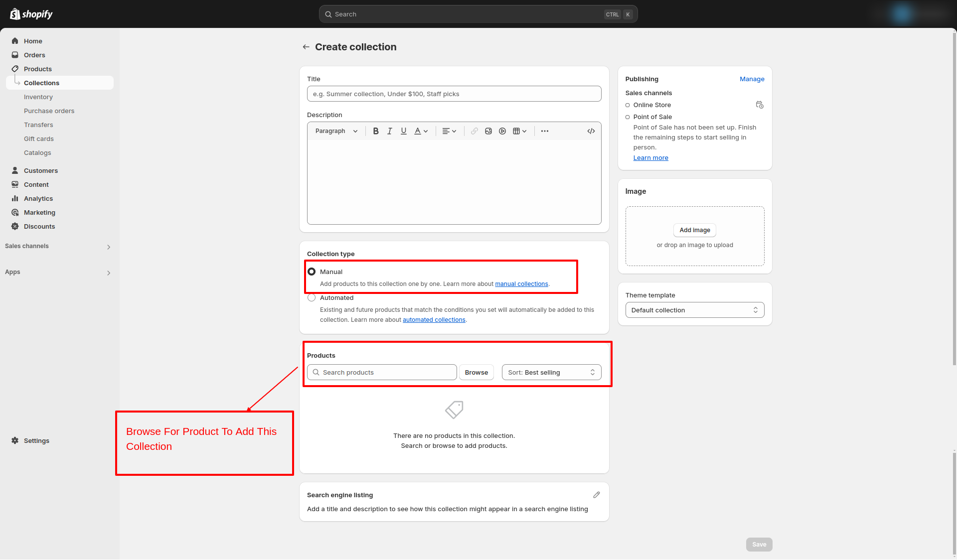Show HTML code view of description
Viewport: 957px width, 560px height.
591,131
